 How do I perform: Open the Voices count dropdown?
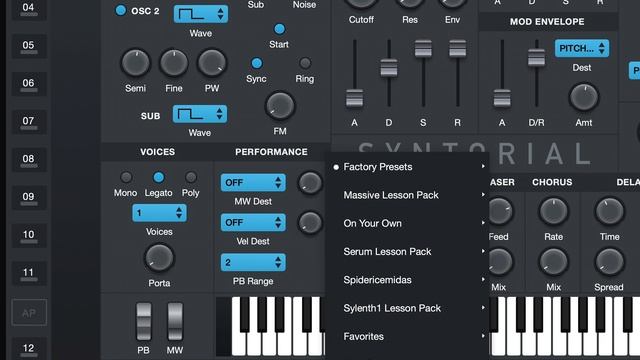click(x=160, y=213)
